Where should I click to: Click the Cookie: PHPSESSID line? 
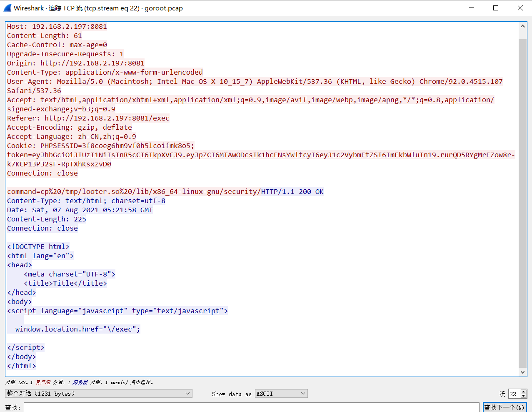tap(101, 146)
